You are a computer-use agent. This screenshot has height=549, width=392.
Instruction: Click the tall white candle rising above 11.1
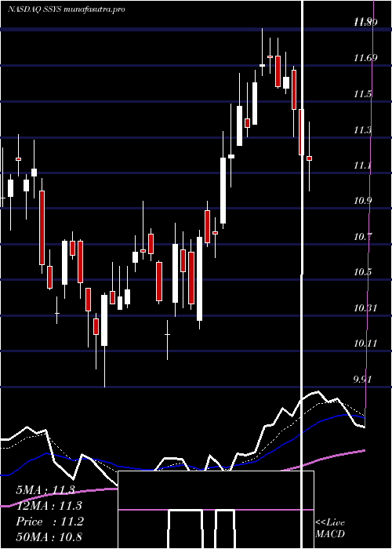pos(223,191)
